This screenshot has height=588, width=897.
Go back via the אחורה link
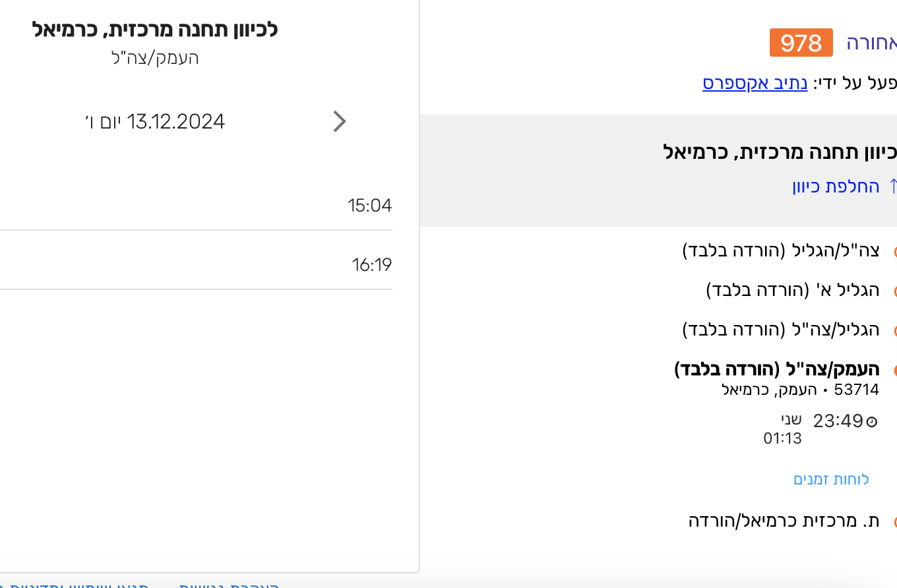pyautogui.click(x=872, y=43)
